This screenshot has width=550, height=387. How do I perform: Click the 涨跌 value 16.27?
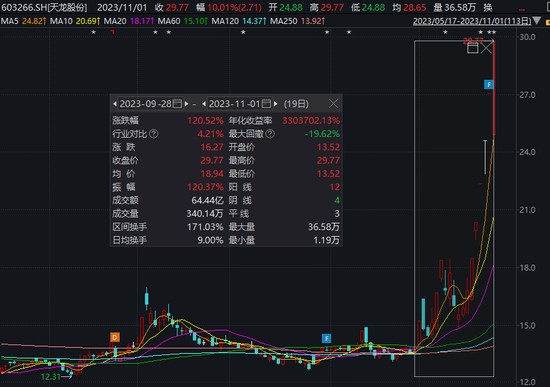pyautogui.click(x=212, y=147)
